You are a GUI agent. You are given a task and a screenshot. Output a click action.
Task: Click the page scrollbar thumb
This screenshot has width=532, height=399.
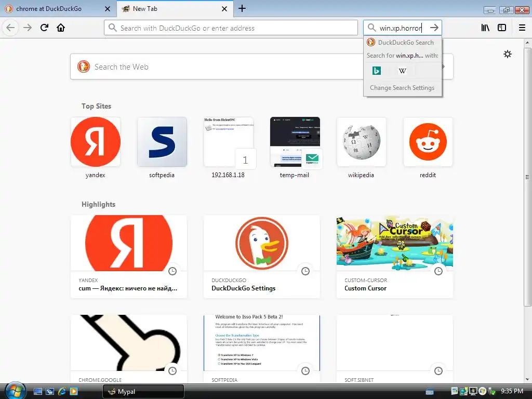527,177
